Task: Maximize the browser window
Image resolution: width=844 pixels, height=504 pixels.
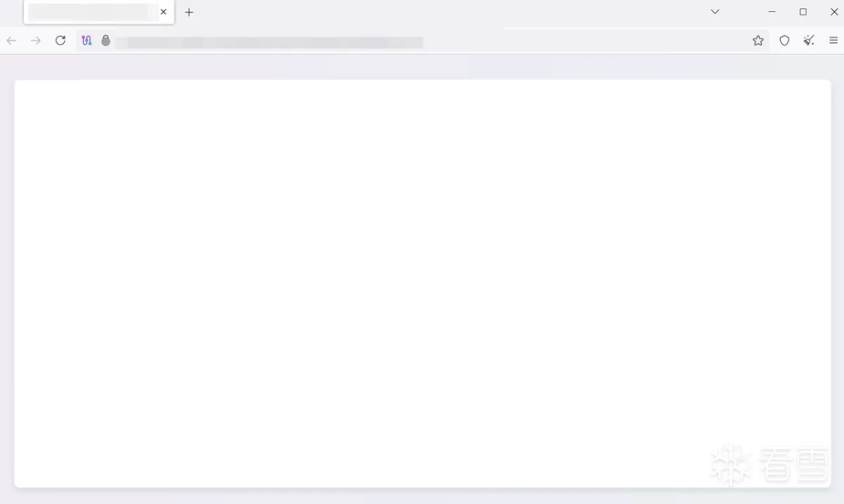Action: [803, 12]
